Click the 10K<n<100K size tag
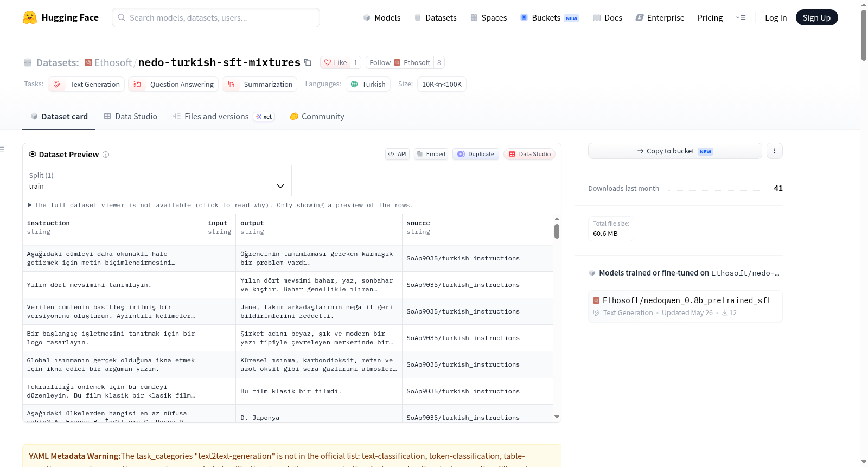Viewport: 868px width, 467px height. (x=442, y=84)
